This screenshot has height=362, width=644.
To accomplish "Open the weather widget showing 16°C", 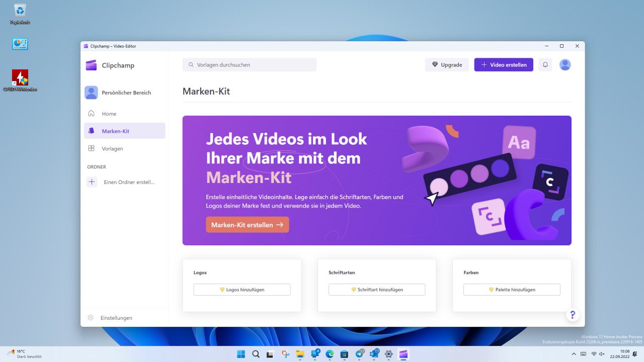I will [24, 354].
